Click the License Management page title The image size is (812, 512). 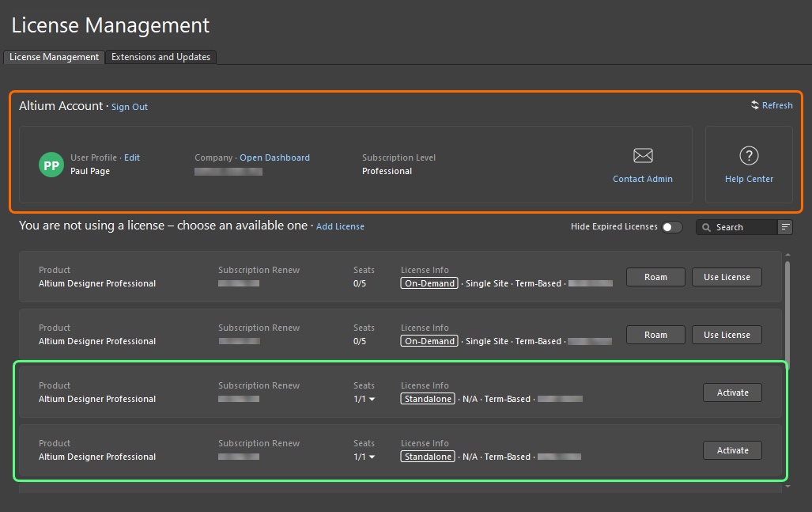pos(111,25)
